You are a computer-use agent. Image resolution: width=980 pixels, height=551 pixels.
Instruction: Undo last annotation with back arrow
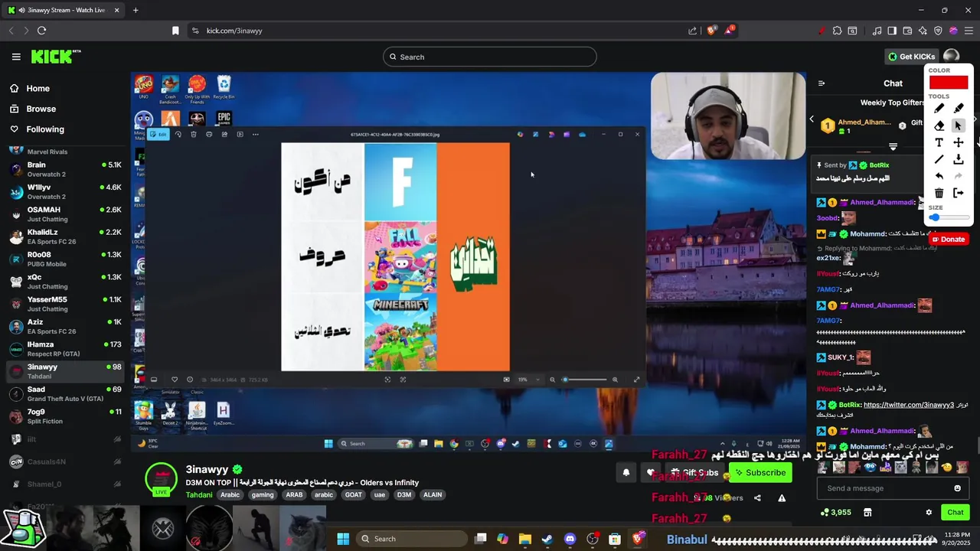click(939, 176)
